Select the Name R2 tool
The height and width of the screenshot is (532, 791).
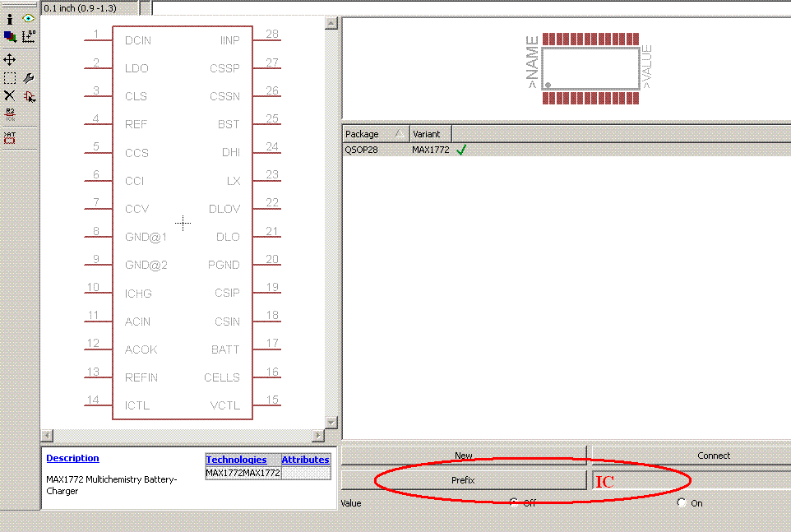tap(10, 114)
